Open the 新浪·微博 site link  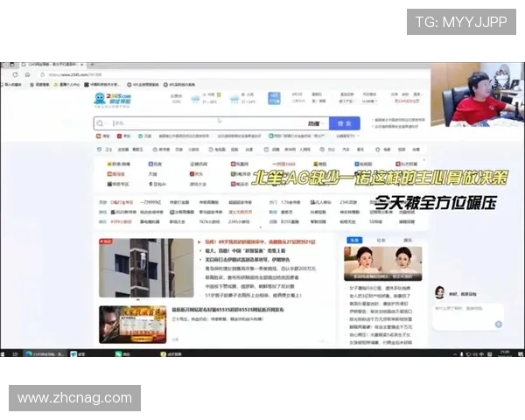(118, 164)
